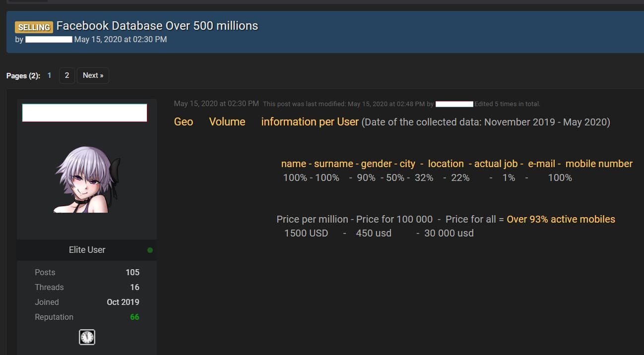This screenshot has height=355, width=644.
Task: Click the redacted author name in thread header
Action: [x=49, y=39]
